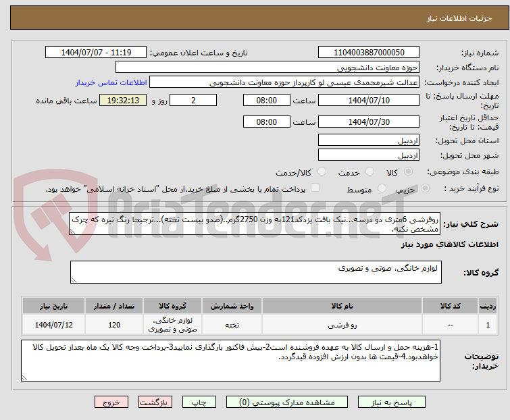Select the متوسط purchase type radio
The image size is (510, 420).
[x=384, y=189]
